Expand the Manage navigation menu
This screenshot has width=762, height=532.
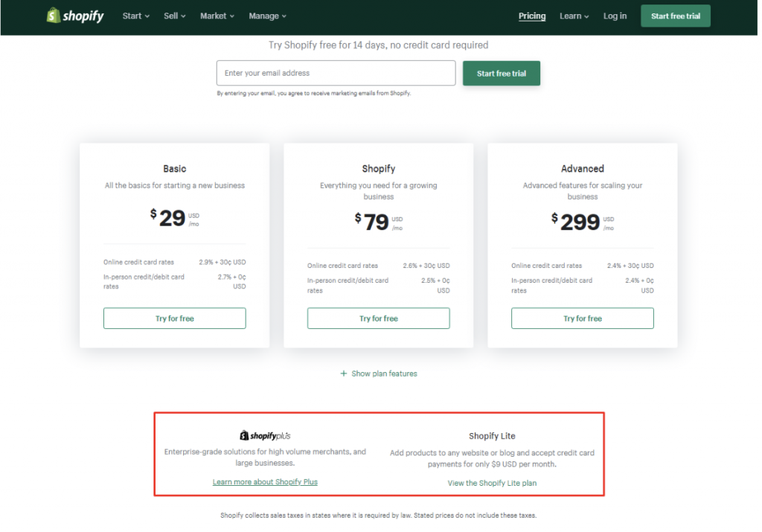pyautogui.click(x=267, y=16)
